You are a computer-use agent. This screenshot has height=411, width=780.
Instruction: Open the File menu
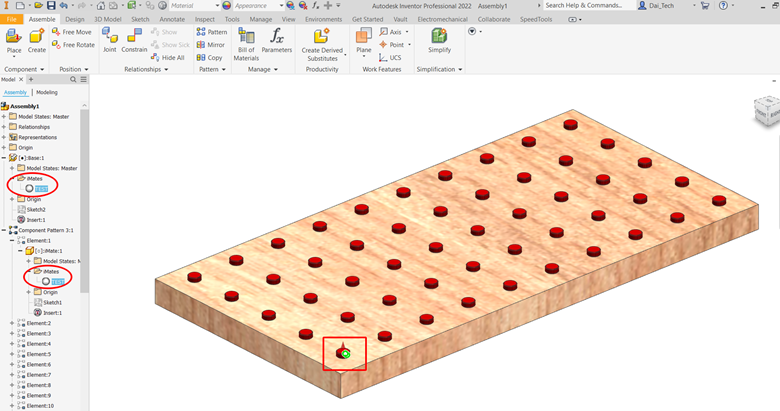[11, 19]
